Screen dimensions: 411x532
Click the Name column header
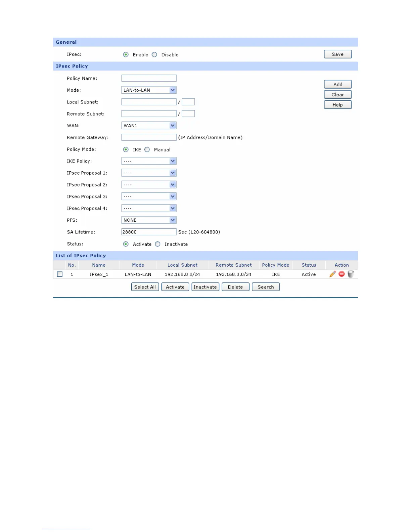[x=99, y=265]
